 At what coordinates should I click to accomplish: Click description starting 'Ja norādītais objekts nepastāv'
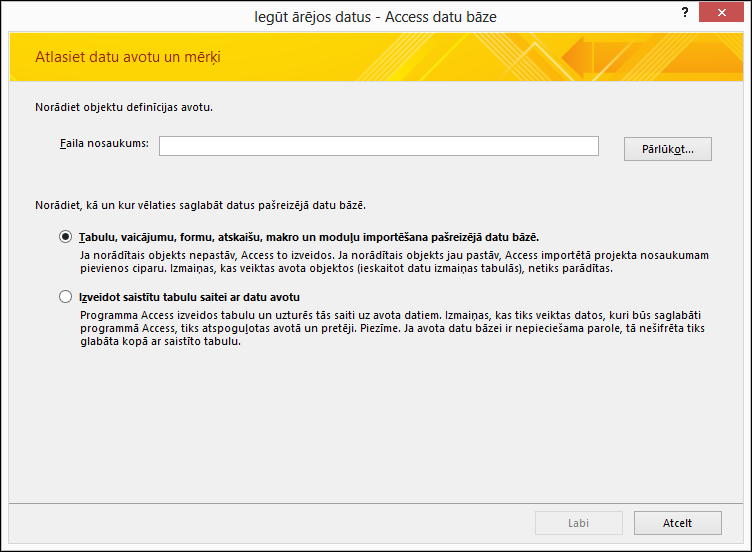pos(394,262)
